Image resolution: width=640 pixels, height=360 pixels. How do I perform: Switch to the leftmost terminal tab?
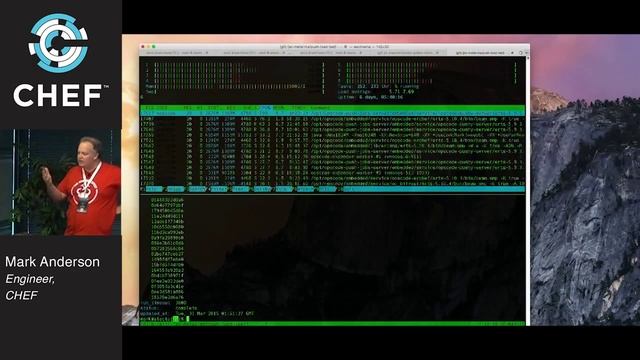pos(176,53)
